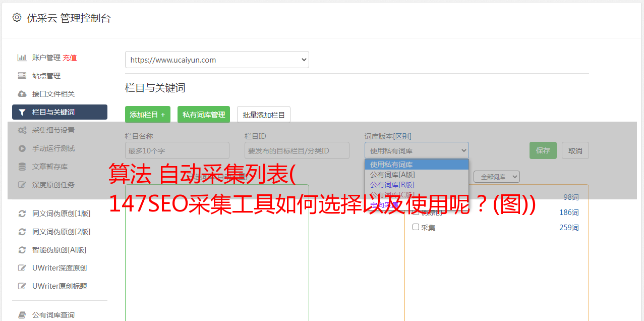Click the green 保存 button

[x=543, y=150]
